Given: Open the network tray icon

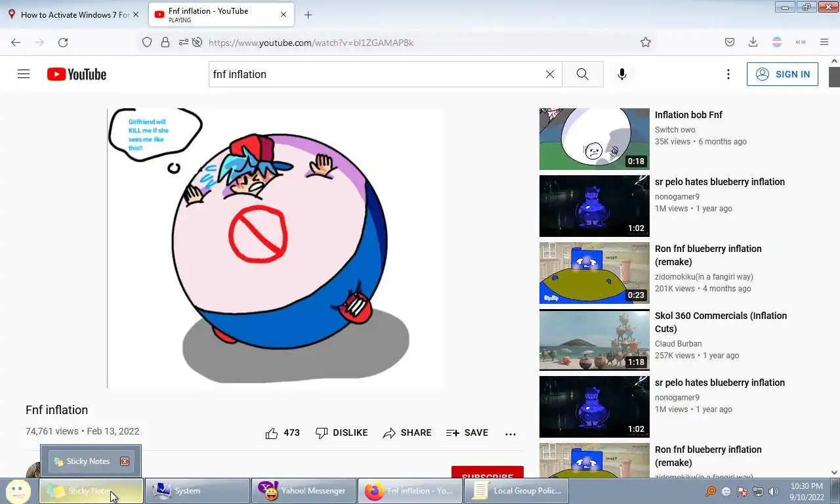Looking at the screenshot, I should [758, 492].
